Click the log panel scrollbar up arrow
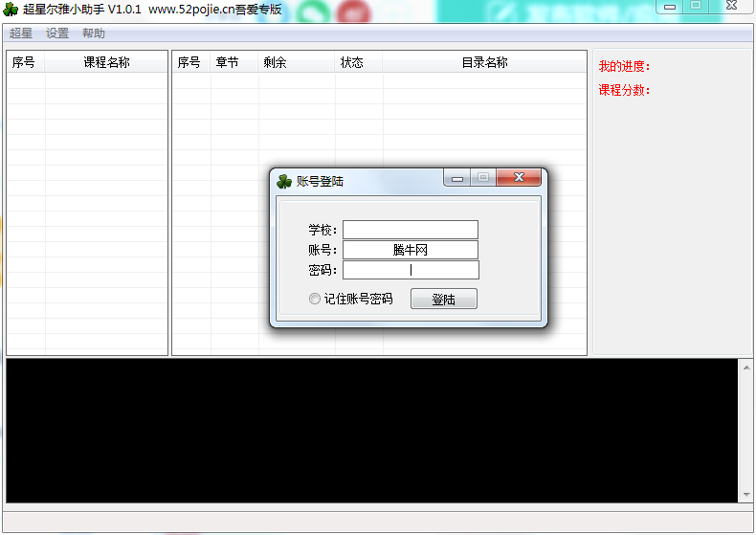This screenshot has height=535, width=756. (745, 368)
